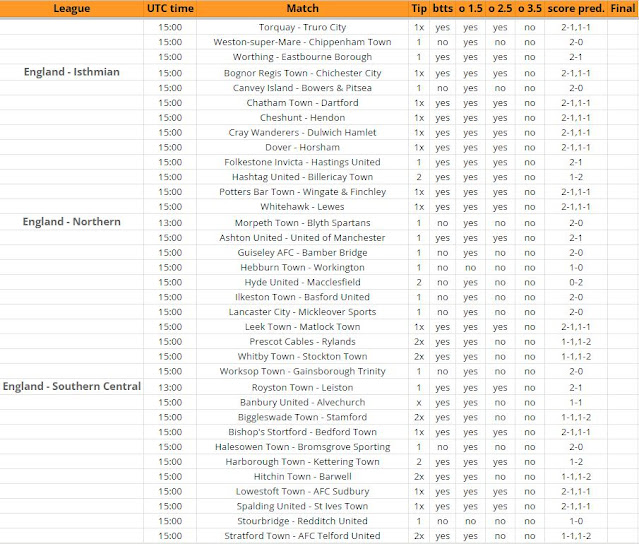Image resolution: width=639 pixels, height=544 pixels.
Task: Select Leek Town - Matlock Town match
Action: (302, 327)
